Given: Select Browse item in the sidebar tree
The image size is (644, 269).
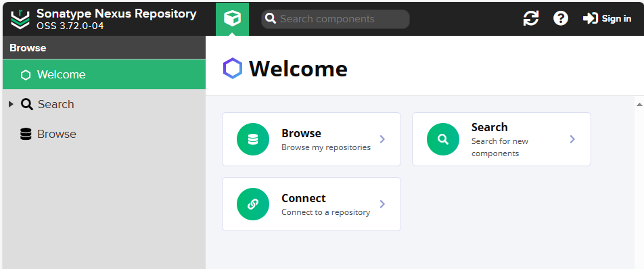Looking at the screenshot, I should coord(104,134).
